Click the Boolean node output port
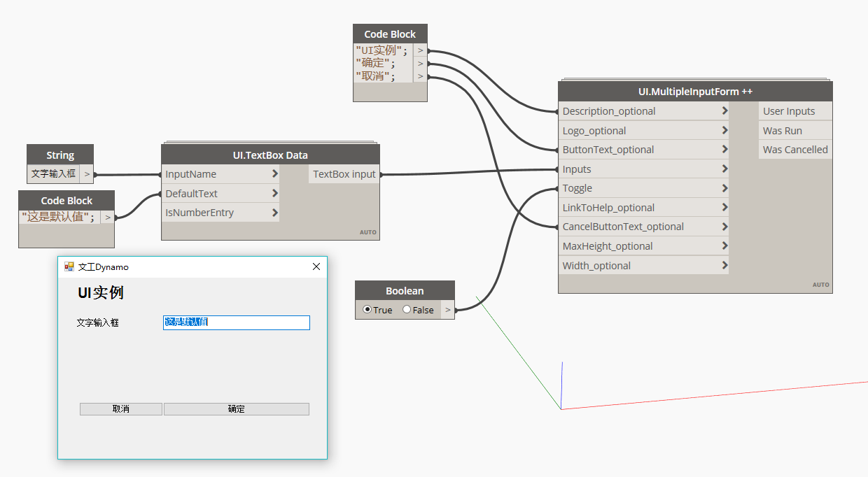 [448, 309]
